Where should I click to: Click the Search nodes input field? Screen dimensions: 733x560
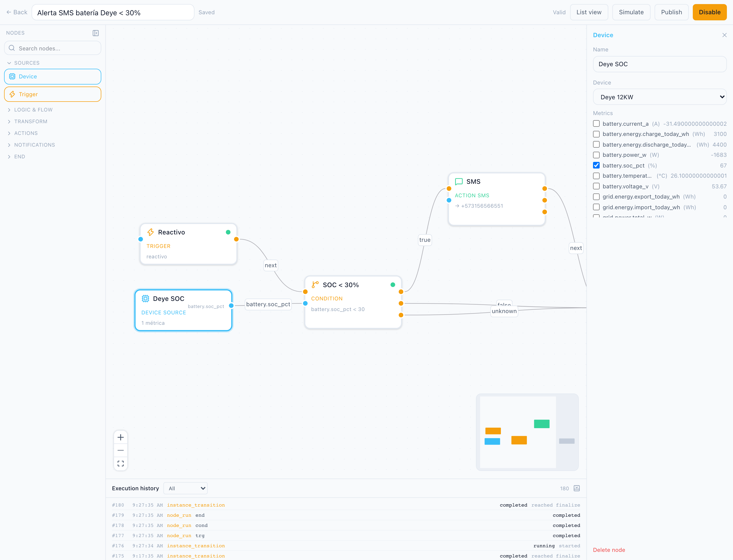point(53,48)
